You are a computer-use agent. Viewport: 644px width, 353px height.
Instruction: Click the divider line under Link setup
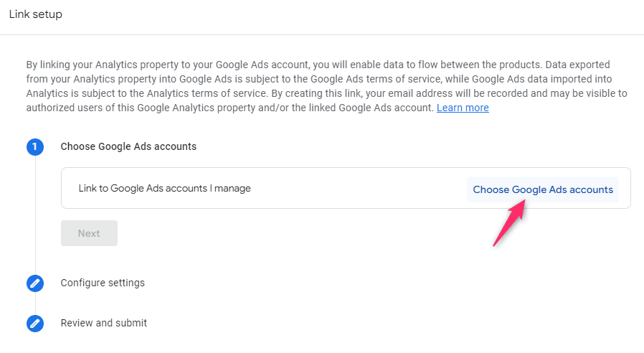coord(322,34)
